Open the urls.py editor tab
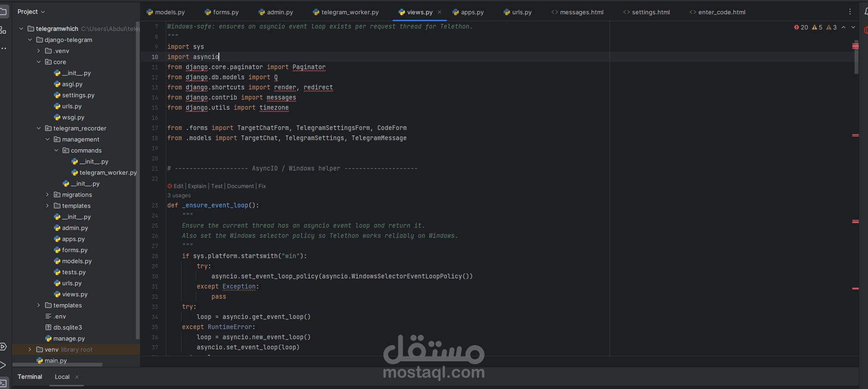 [x=517, y=12]
